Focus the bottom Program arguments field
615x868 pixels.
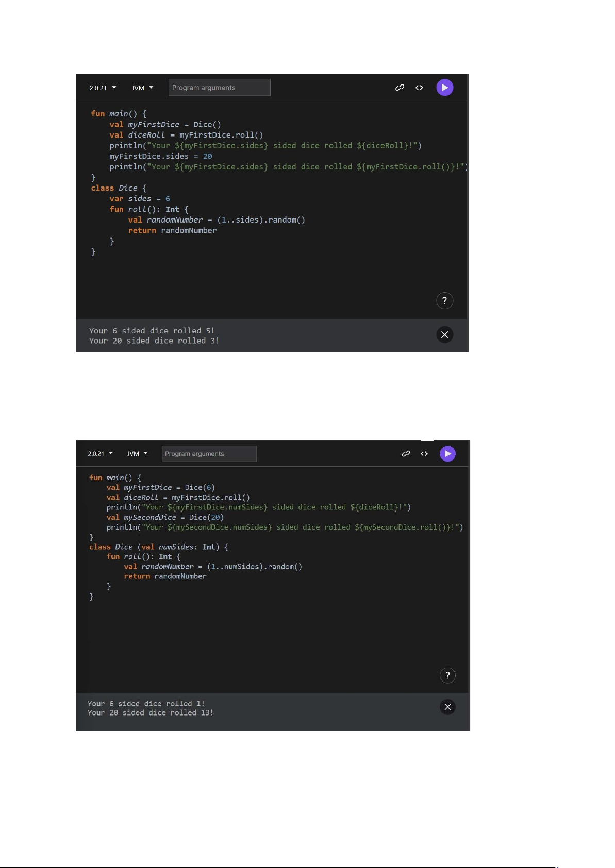[x=209, y=454]
